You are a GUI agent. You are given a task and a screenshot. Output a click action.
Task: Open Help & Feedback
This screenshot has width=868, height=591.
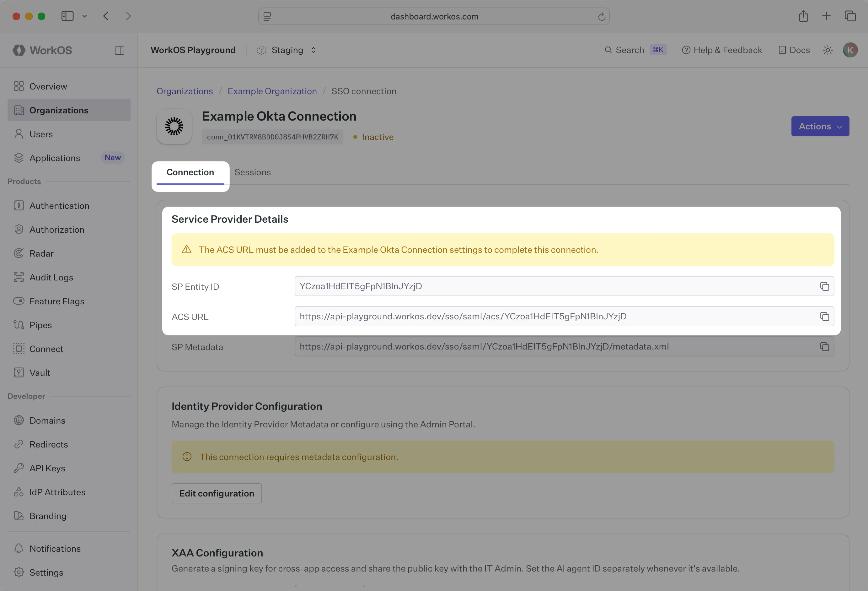(722, 50)
